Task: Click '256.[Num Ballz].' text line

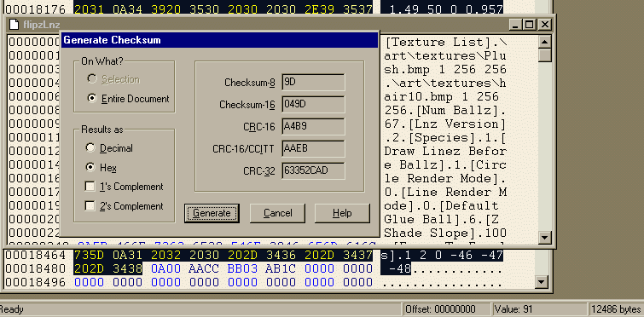Action: (445, 110)
